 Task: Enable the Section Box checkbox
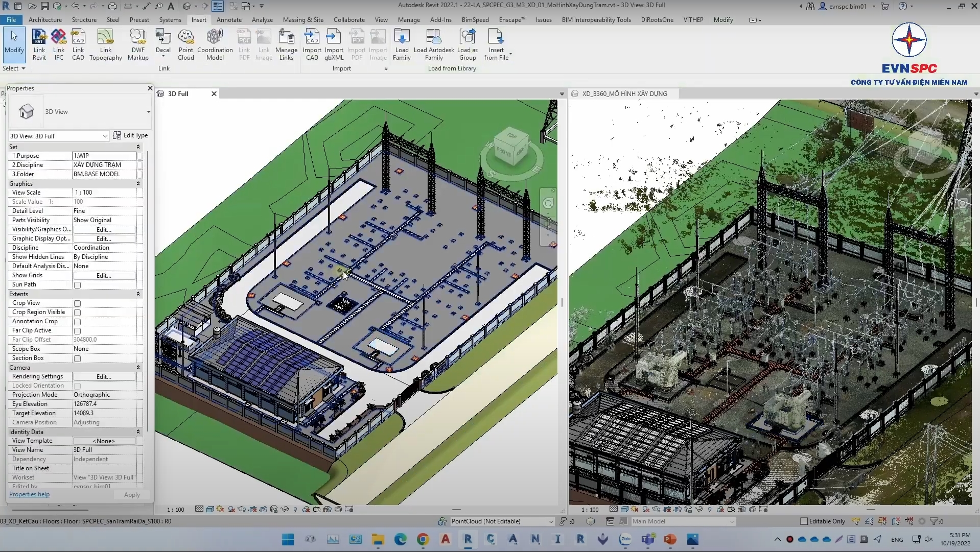click(78, 358)
